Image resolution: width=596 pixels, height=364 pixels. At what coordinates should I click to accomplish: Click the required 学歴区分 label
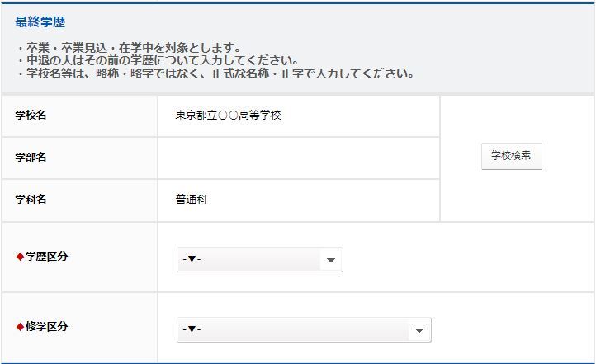[42, 257]
